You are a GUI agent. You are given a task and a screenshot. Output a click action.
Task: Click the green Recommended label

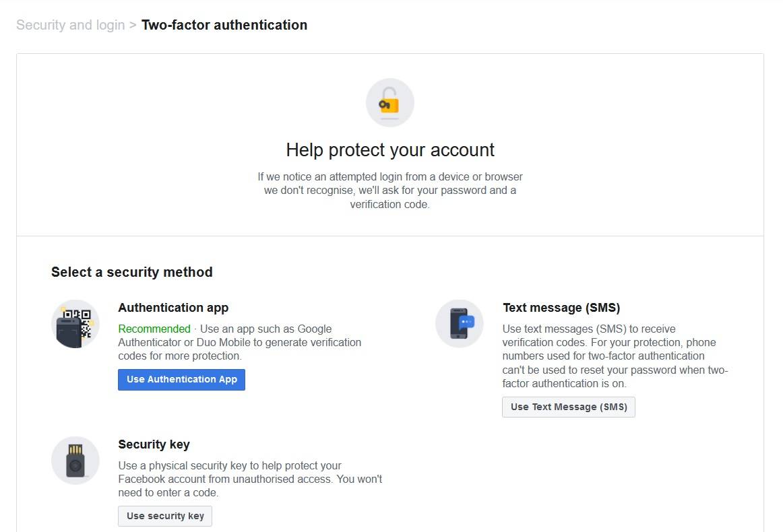pos(154,329)
